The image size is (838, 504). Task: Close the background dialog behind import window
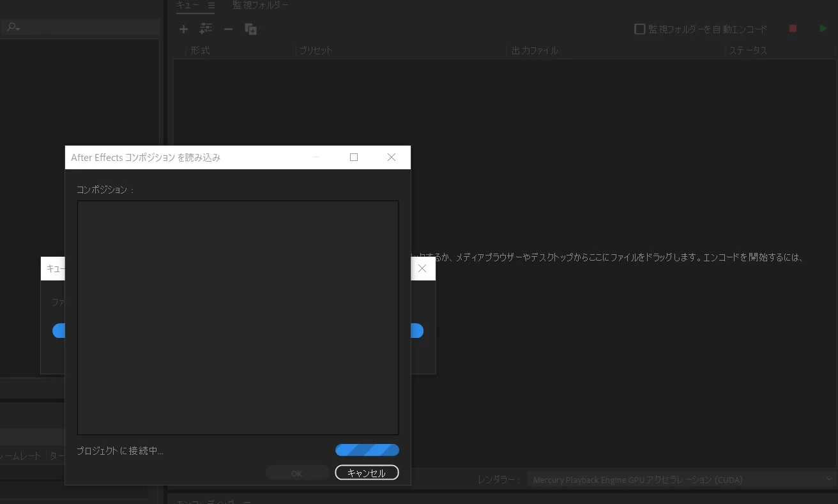click(422, 268)
